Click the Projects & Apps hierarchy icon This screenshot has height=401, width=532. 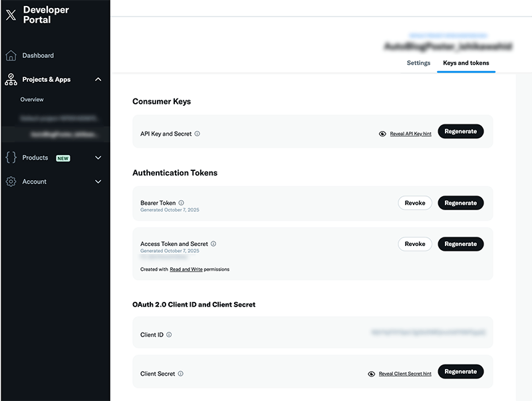pos(11,80)
